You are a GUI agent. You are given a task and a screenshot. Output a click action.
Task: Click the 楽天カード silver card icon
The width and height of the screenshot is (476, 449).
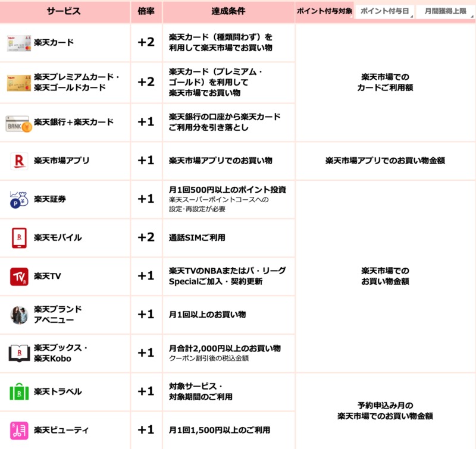coord(19,43)
